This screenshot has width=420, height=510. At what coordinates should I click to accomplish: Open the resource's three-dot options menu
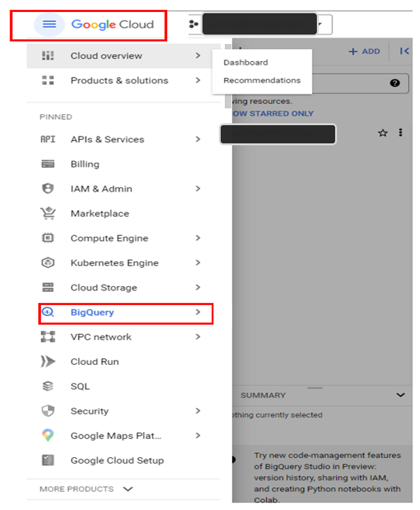pyautogui.click(x=401, y=133)
